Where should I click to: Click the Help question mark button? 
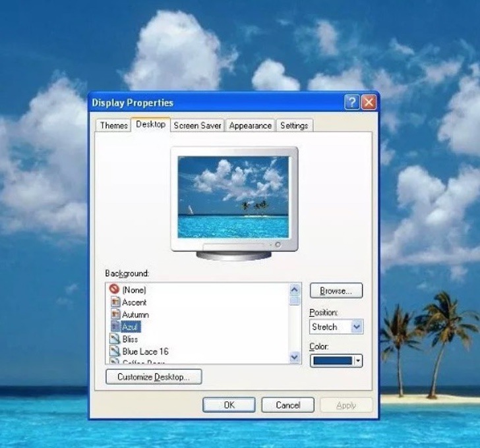[351, 102]
